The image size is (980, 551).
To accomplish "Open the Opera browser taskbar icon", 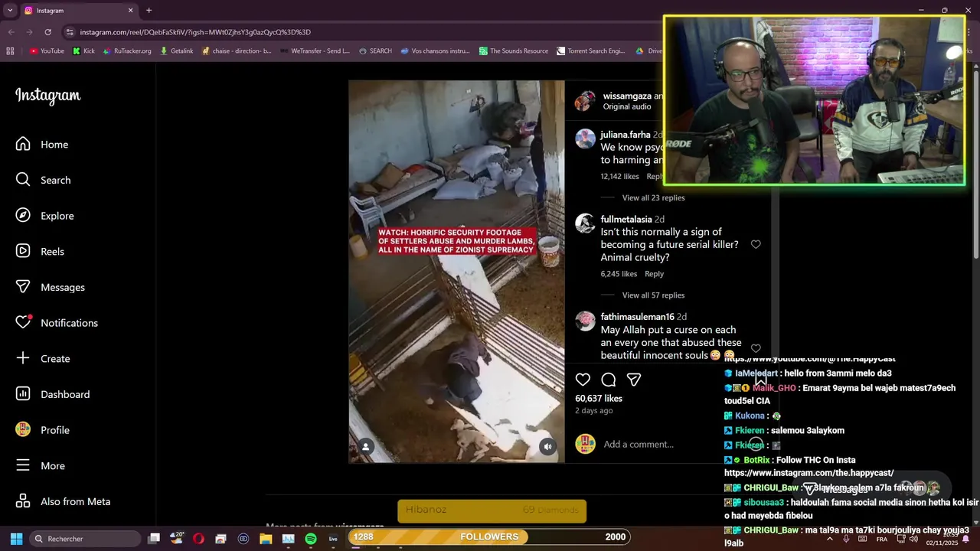I will [x=198, y=539].
